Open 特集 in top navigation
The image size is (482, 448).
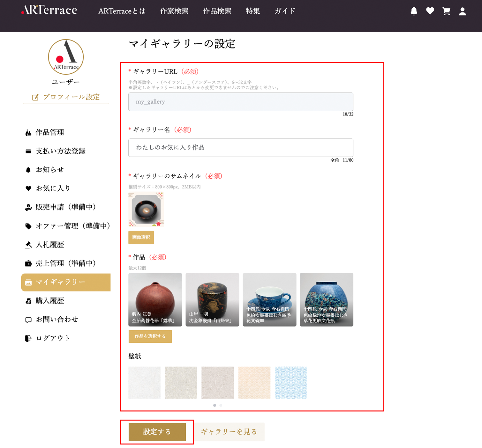253,11
